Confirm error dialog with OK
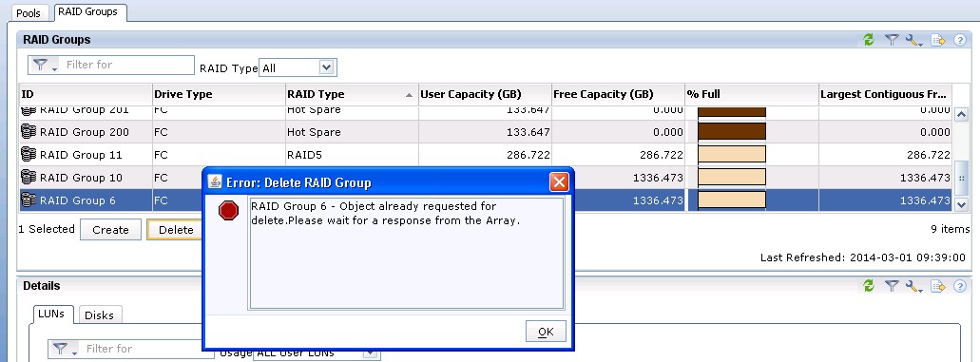 click(546, 332)
